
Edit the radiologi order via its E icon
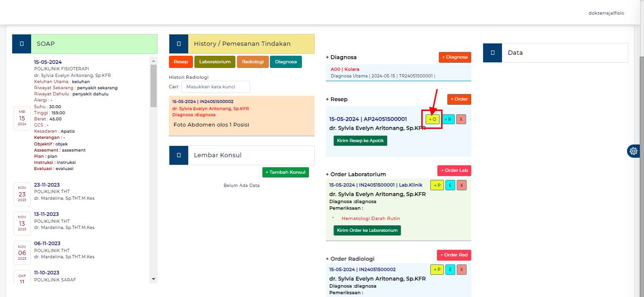450,269
